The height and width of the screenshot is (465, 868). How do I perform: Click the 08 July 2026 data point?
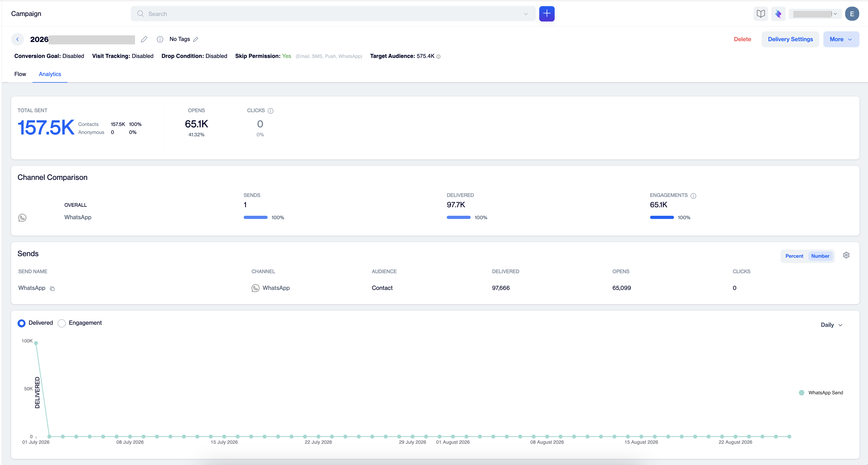pyautogui.click(x=130, y=437)
